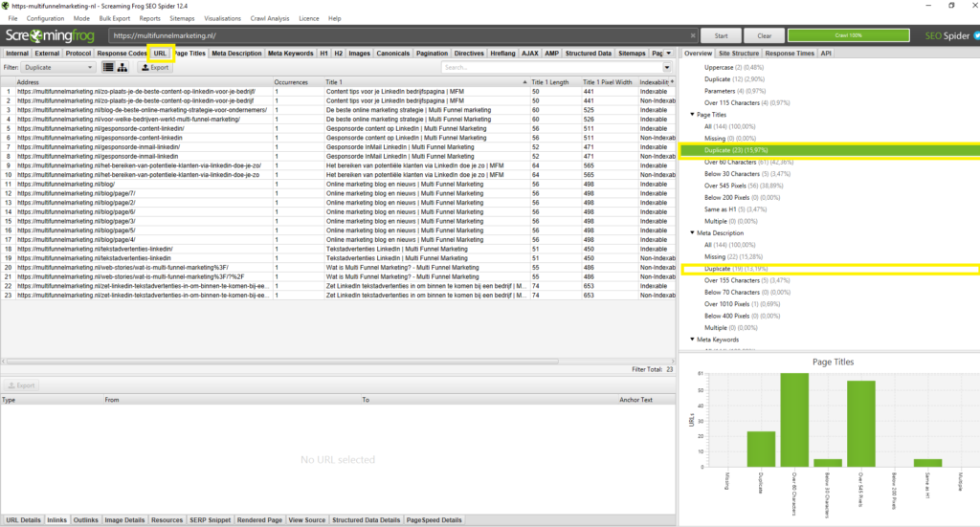Click the Title 1 Length column header
The height and width of the screenshot is (527, 980).
[554, 82]
